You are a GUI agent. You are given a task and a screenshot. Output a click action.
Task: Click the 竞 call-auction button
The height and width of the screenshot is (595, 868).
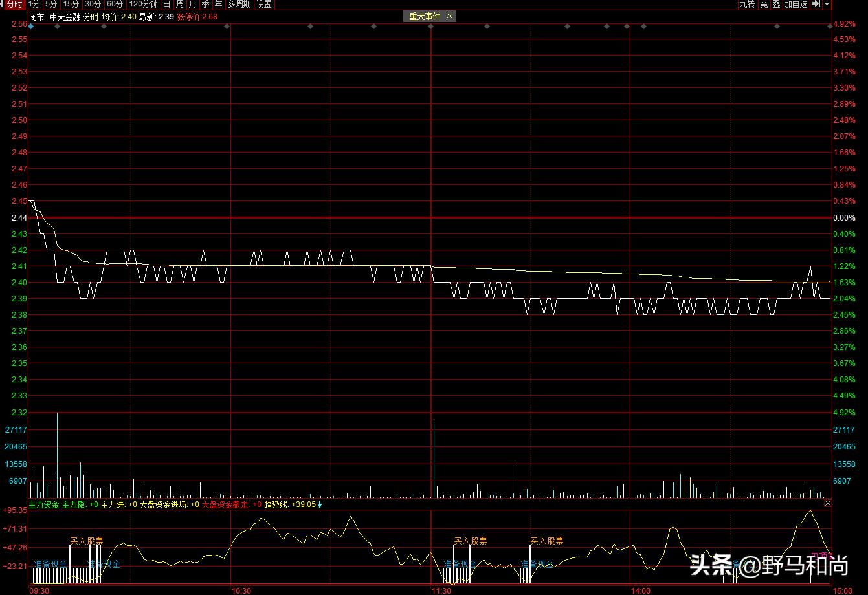[x=764, y=5]
